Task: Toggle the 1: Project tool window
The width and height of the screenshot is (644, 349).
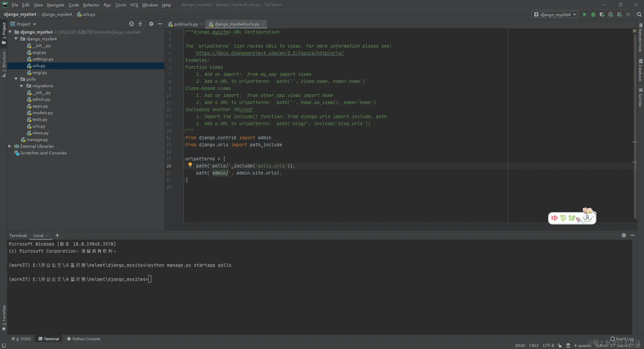Action: pyautogui.click(x=4, y=33)
